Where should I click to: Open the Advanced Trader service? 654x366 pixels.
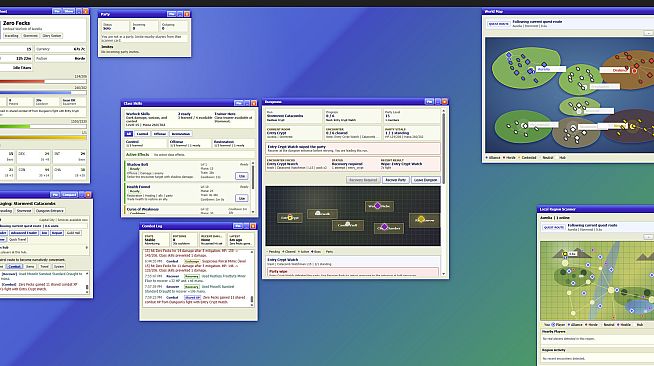click(x=24, y=233)
